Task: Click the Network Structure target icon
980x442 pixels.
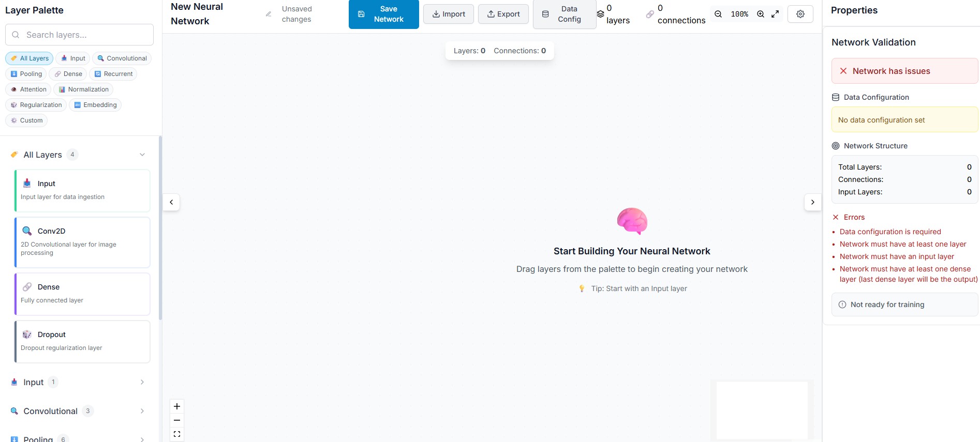Action: pos(836,146)
